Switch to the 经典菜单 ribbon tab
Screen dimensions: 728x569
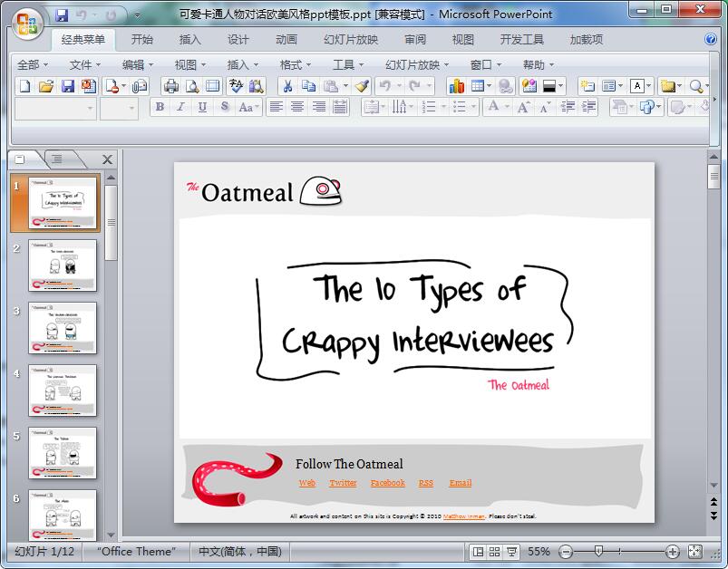tap(83, 40)
